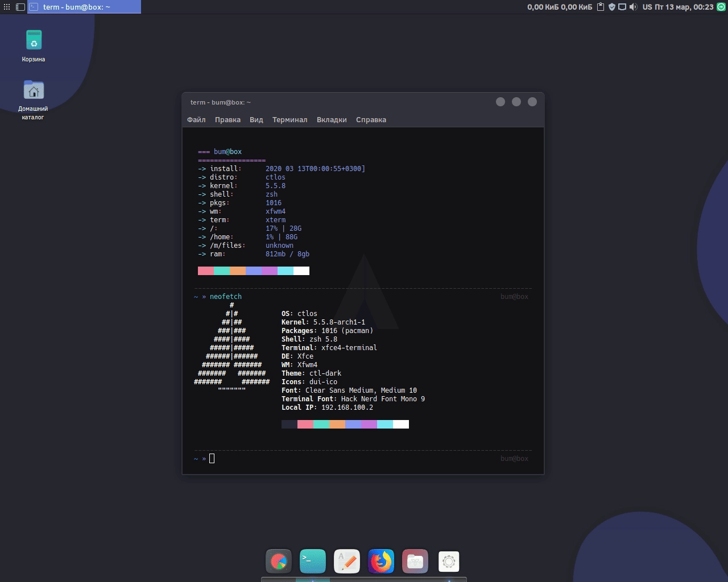Click the terminal window title 'term - bum@box: ~'
The width and height of the screenshot is (728, 582).
point(221,102)
